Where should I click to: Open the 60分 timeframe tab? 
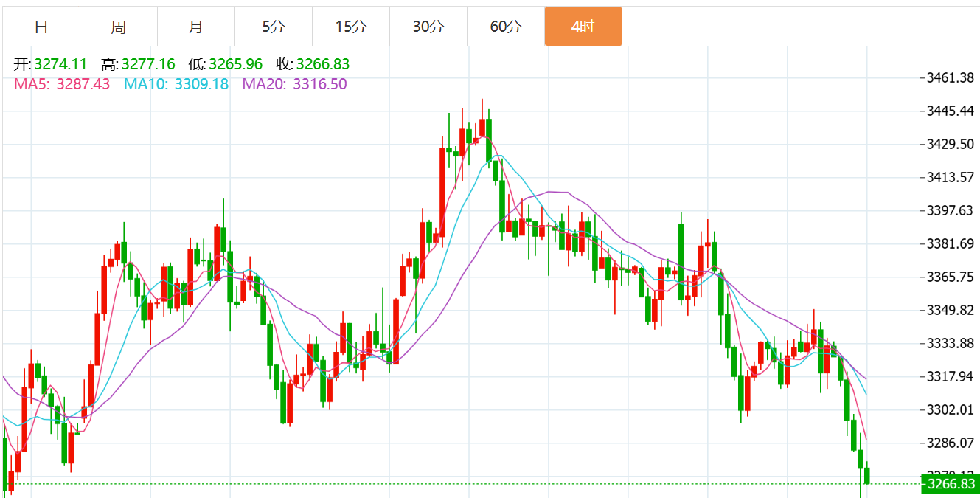tap(506, 27)
